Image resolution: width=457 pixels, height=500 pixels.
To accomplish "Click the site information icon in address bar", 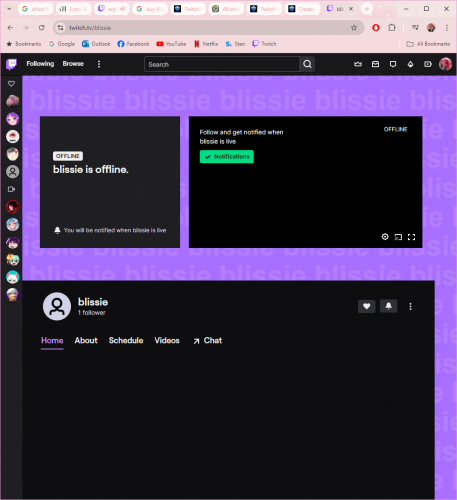I will click(60, 28).
